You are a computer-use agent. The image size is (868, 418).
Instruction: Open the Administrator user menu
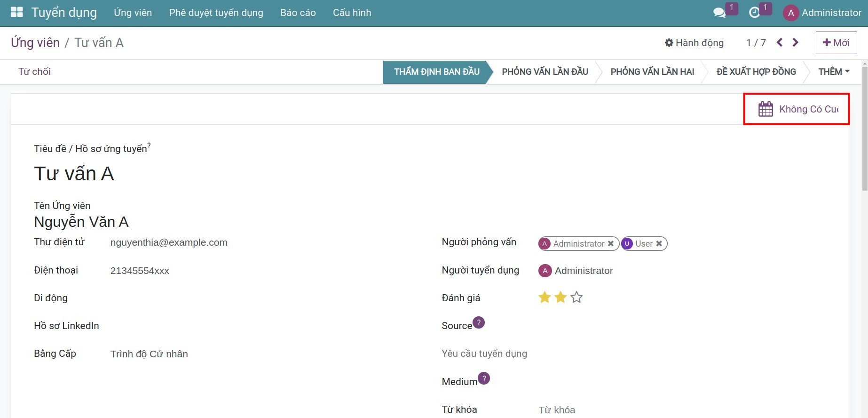point(822,13)
